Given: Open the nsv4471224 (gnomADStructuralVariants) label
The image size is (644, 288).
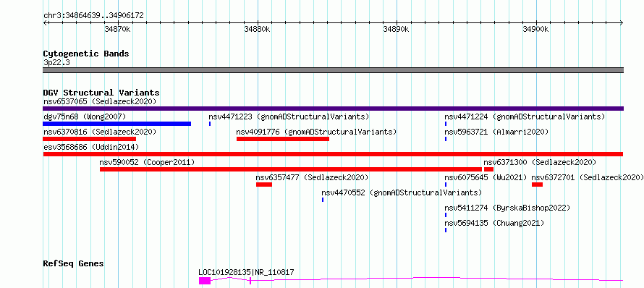Looking at the screenshot, I should [525, 117].
